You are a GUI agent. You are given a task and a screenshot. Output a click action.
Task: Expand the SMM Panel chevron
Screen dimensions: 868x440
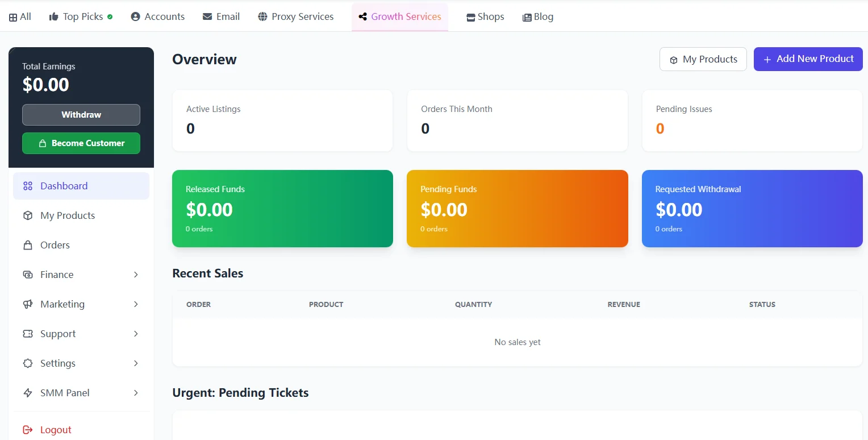(136, 393)
